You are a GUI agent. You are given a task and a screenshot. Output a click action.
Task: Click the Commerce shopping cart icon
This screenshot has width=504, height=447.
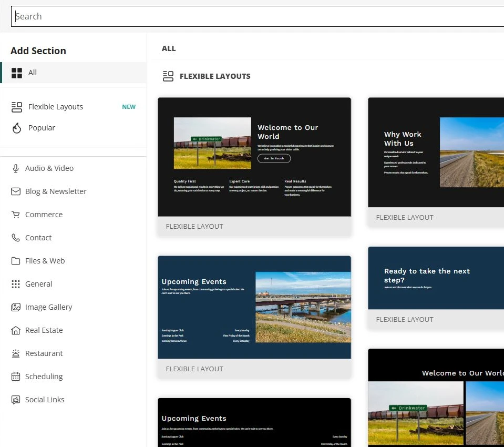click(x=16, y=215)
